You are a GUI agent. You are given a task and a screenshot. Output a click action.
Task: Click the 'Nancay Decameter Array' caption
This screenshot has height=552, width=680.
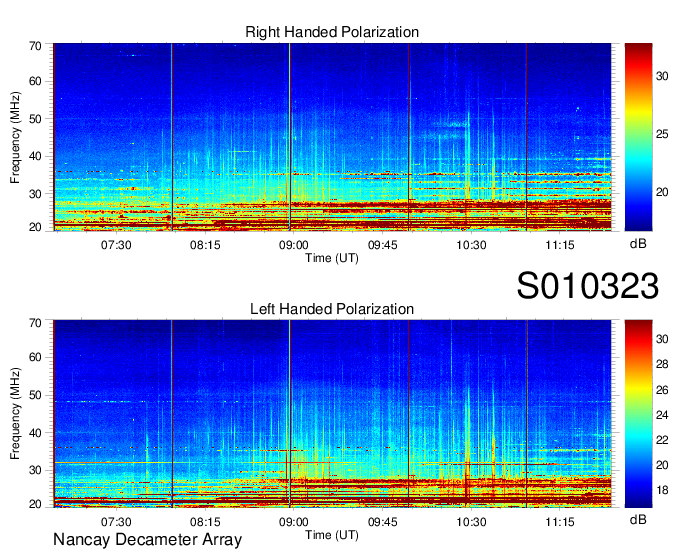[x=147, y=539]
